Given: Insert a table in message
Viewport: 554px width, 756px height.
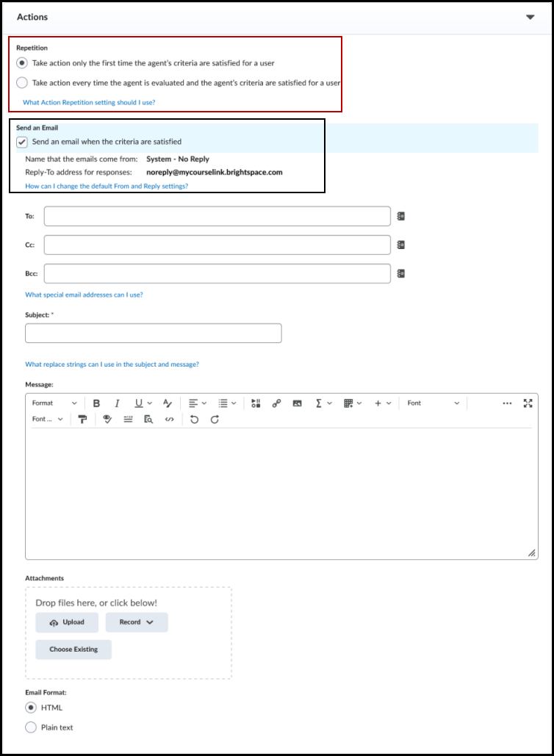Looking at the screenshot, I should coord(348,403).
